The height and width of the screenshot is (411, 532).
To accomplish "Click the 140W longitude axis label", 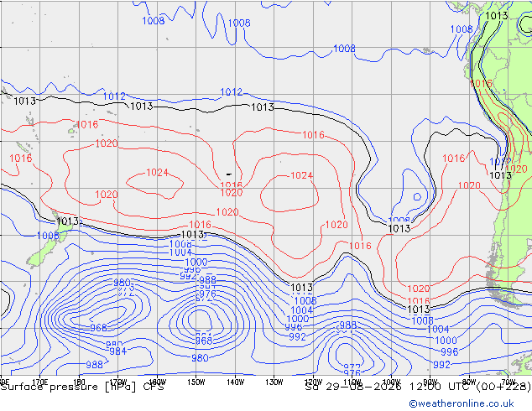I will click(235, 382).
